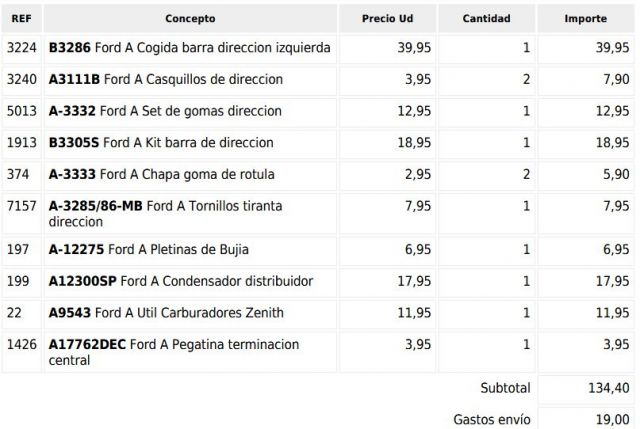640x429 pixels.
Task: Click the A12300SP Condensador distribuidor entry
Action: [181, 281]
